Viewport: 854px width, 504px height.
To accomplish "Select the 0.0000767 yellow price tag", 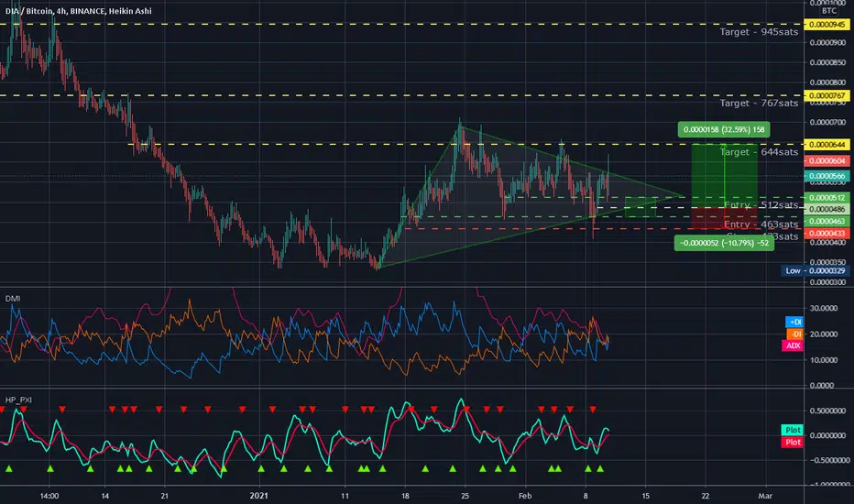I will pyautogui.click(x=827, y=95).
